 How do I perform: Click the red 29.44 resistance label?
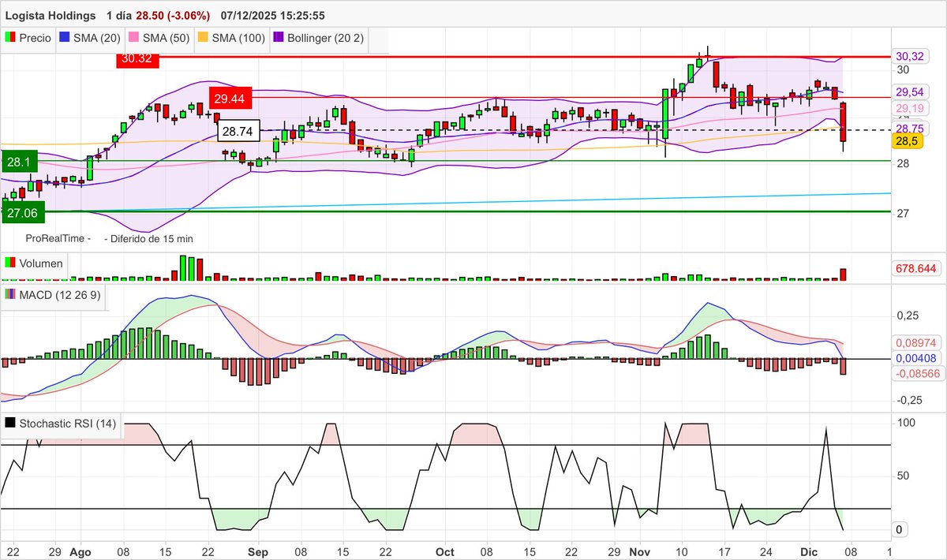pos(230,98)
